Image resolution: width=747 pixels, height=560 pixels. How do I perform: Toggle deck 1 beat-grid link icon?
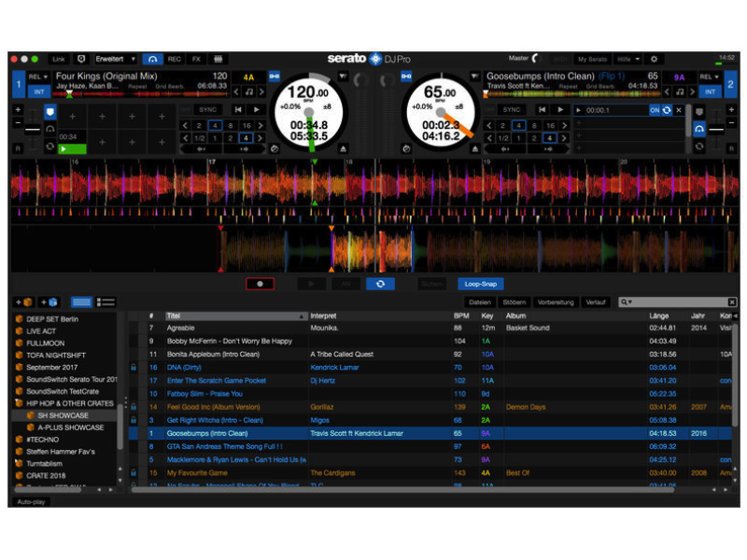tap(275, 77)
